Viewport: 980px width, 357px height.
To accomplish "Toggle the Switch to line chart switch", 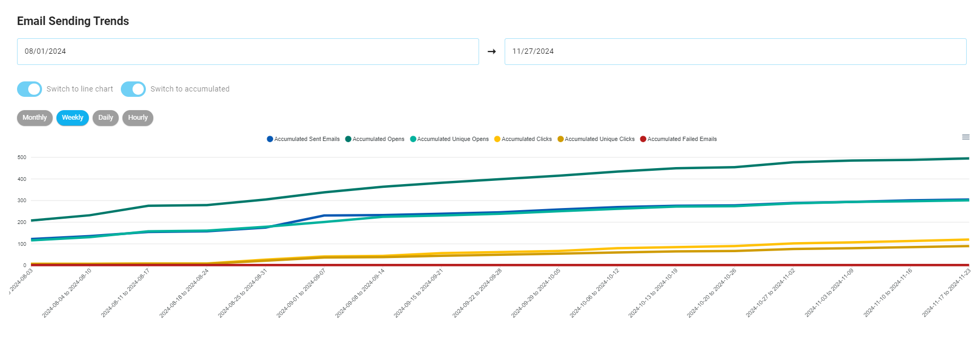I will click(29, 89).
